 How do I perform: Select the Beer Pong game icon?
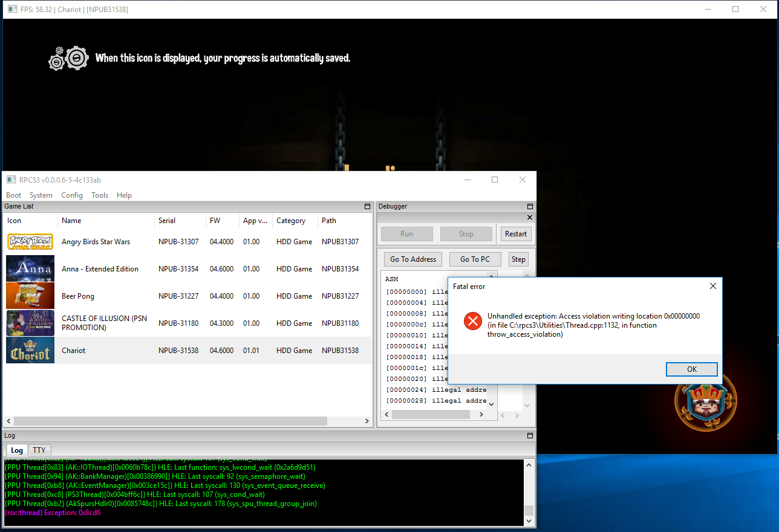tap(30, 296)
